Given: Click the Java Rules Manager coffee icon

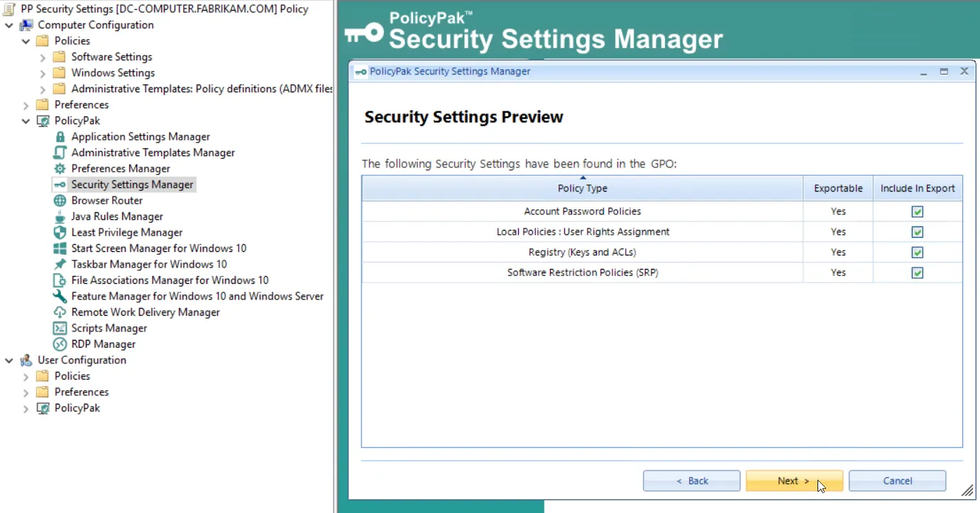Looking at the screenshot, I should click(x=60, y=216).
